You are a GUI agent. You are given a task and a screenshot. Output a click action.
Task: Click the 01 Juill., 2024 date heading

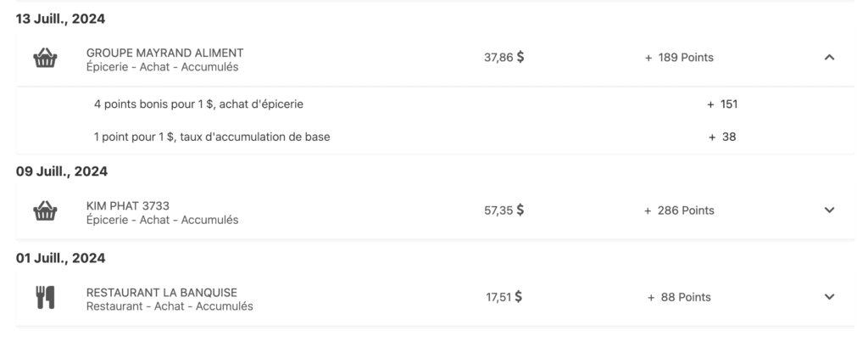61,257
